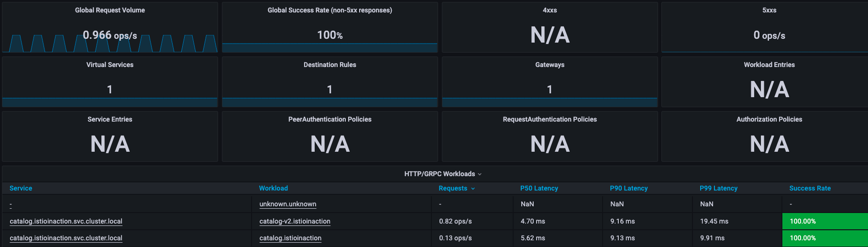Expand the HTTP/GRPC Workloads panel menu chevron

click(480, 174)
